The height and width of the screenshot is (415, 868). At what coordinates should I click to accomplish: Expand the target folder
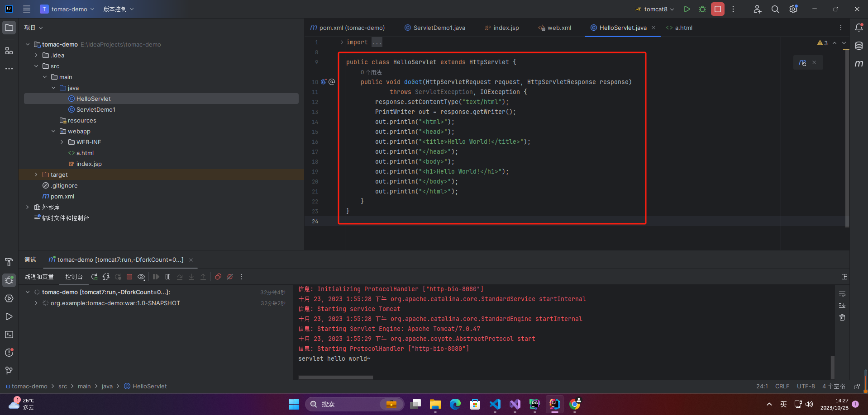36,174
